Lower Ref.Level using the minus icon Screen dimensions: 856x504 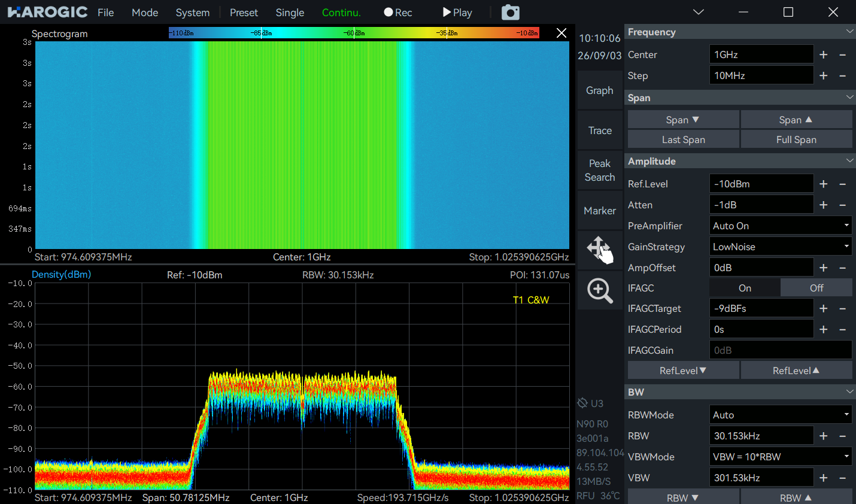[843, 184]
